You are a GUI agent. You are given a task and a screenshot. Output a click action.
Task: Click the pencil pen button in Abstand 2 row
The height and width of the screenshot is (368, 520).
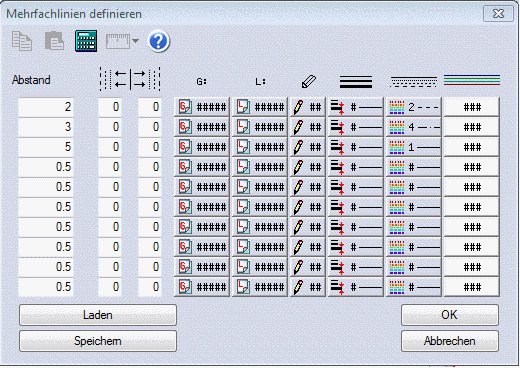pyautogui.click(x=308, y=107)
